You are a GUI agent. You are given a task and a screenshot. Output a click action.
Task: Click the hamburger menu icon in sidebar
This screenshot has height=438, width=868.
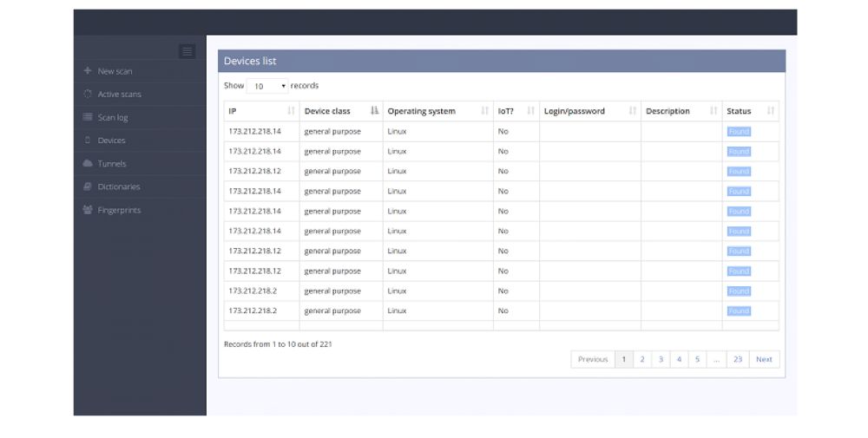click(x=187, y=51)
